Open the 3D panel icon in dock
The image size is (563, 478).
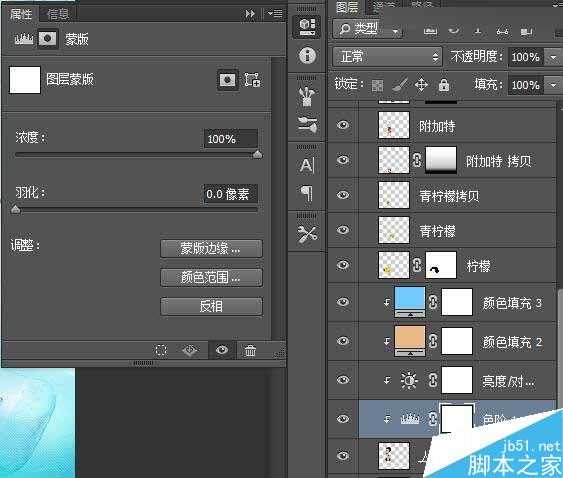click(307, 27)
